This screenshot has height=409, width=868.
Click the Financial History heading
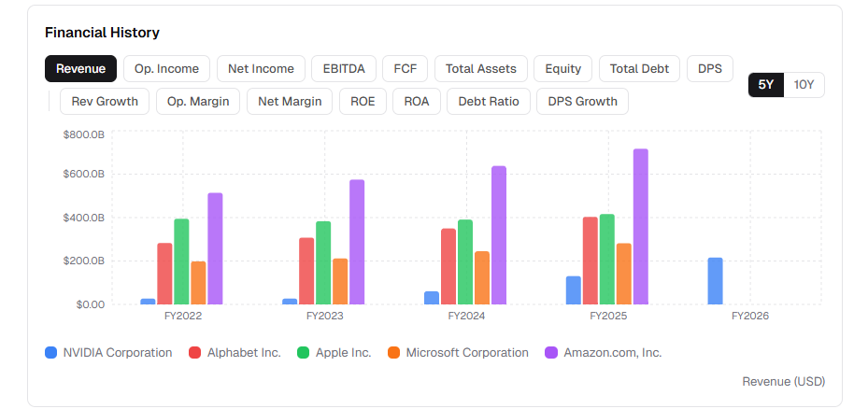[x=103, y=33]
